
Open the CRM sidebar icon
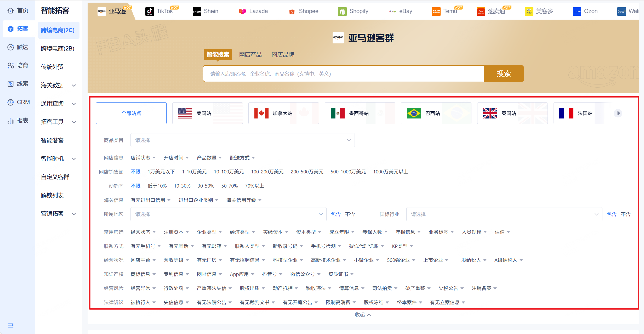tap(10, 102)
